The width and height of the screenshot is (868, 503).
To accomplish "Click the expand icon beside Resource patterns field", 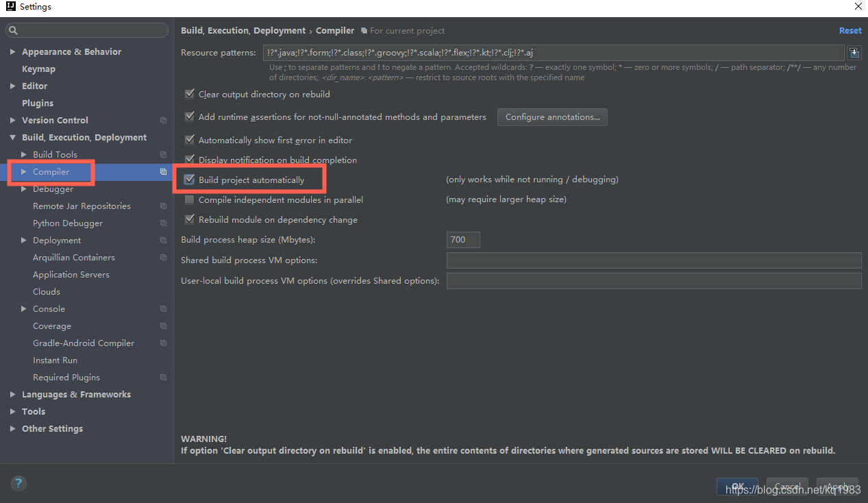I will (854, 52).
